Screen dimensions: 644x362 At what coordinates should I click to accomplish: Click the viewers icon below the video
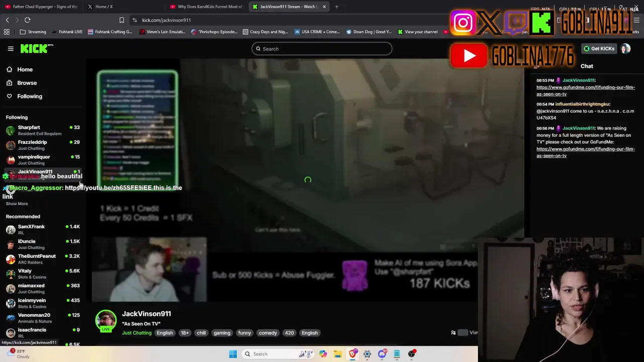click(453, 332)
